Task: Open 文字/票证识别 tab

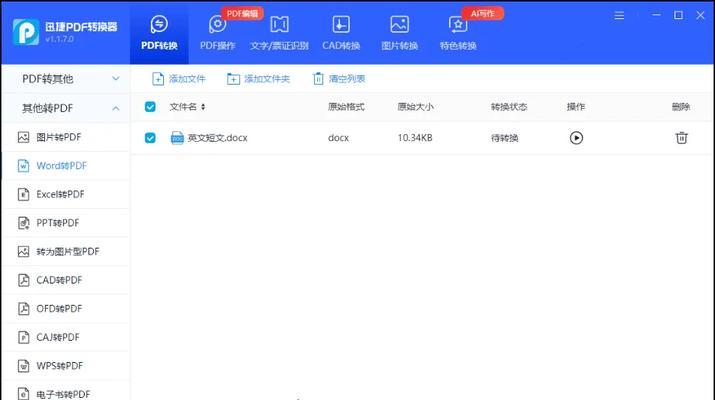Action: click(279, 33)
